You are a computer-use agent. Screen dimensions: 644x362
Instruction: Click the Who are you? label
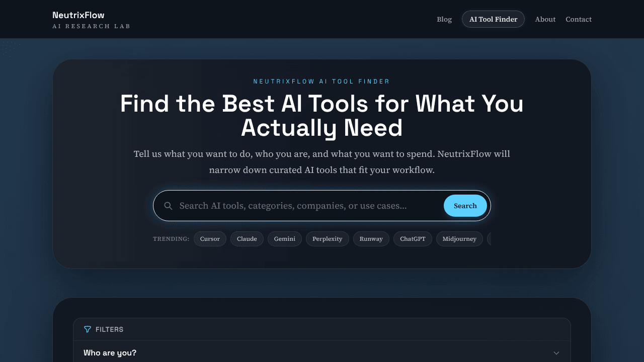pyautogui.click(x=110, y=353)
